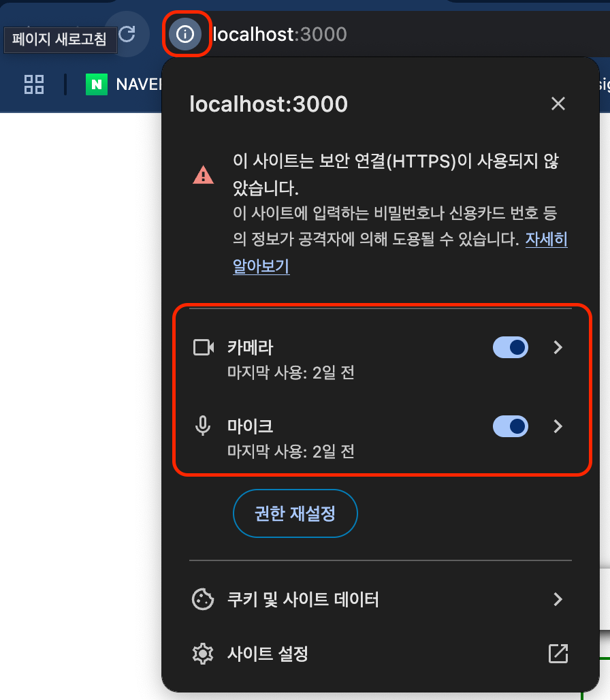Click the gear icon beside 사이트 설정
610x700 pixels.
203,654
